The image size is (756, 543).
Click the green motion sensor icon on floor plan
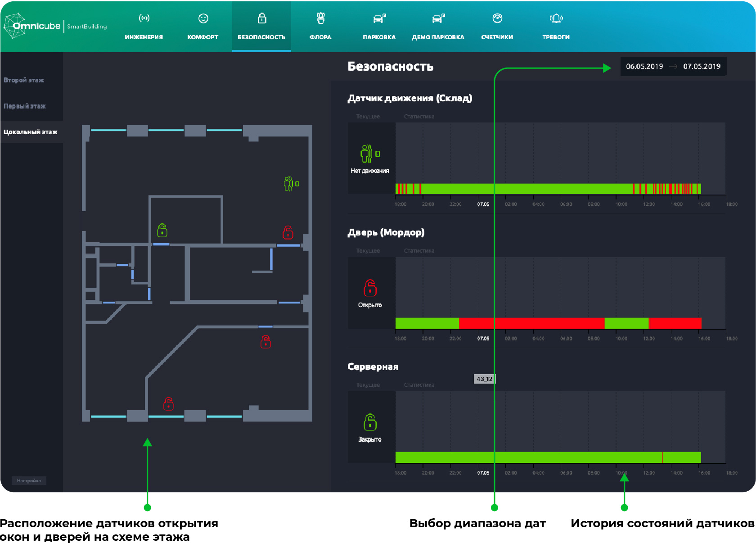291,183
